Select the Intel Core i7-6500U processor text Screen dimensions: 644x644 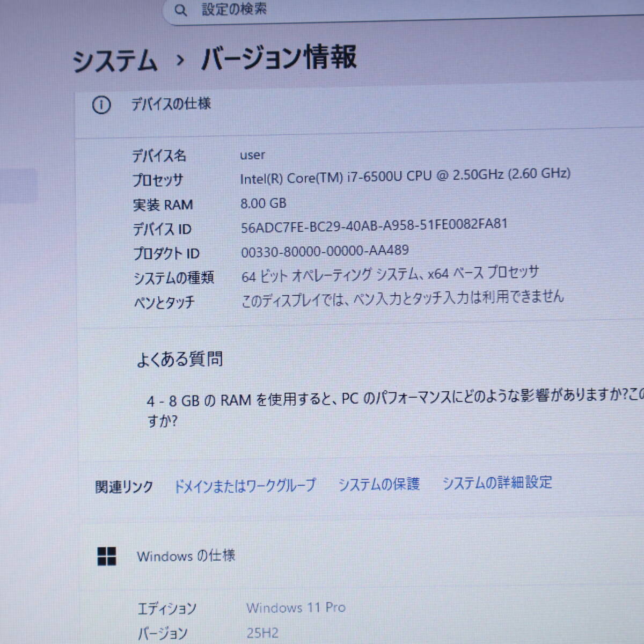point(405,176)
